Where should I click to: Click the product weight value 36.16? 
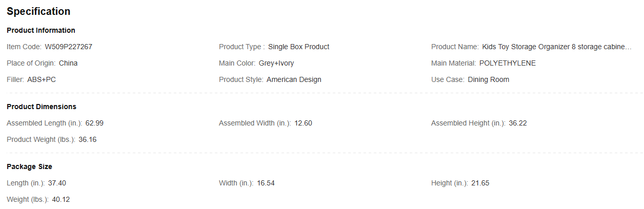click(88, 139)
